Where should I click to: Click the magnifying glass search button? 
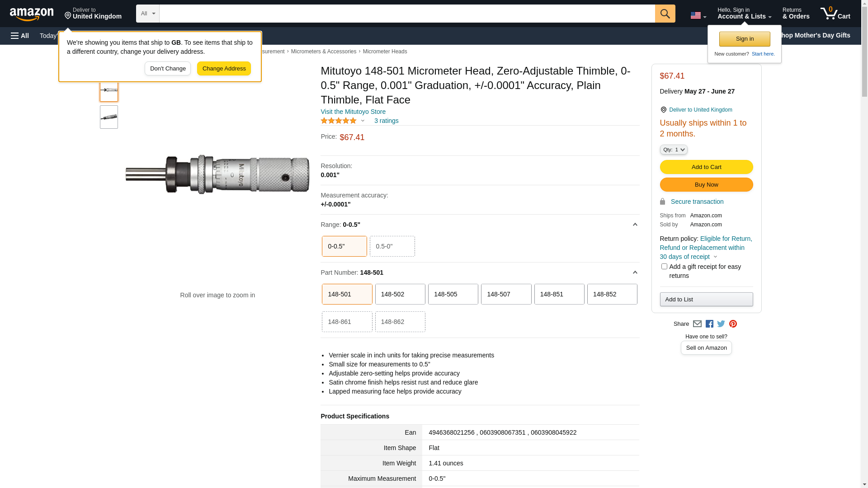tap(665, 14)
